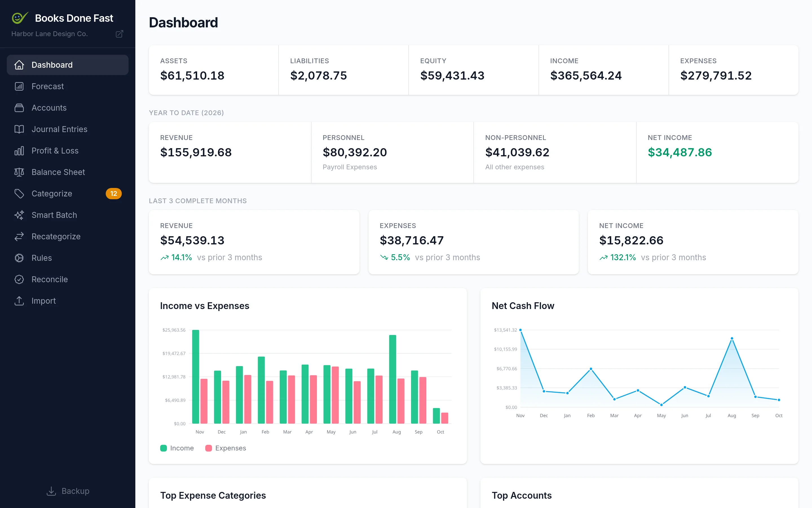Click the Backup download icon
The width and height of the screenshot is (812, 508).
click(51, 491)
